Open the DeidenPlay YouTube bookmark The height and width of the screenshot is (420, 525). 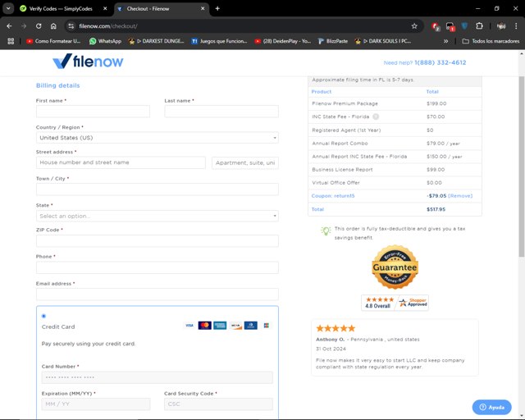coord(283,41)
